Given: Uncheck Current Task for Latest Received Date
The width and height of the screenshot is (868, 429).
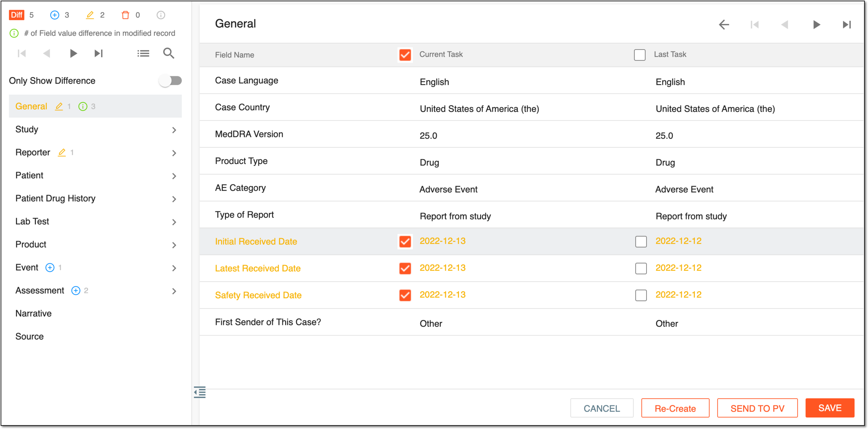Looking at the screenshot, I should click(405, 268).
